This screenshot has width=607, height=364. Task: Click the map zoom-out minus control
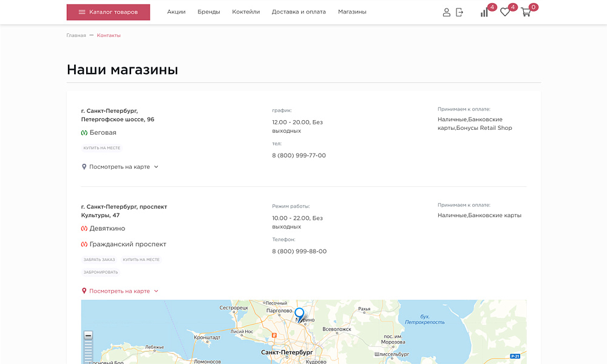89,334
